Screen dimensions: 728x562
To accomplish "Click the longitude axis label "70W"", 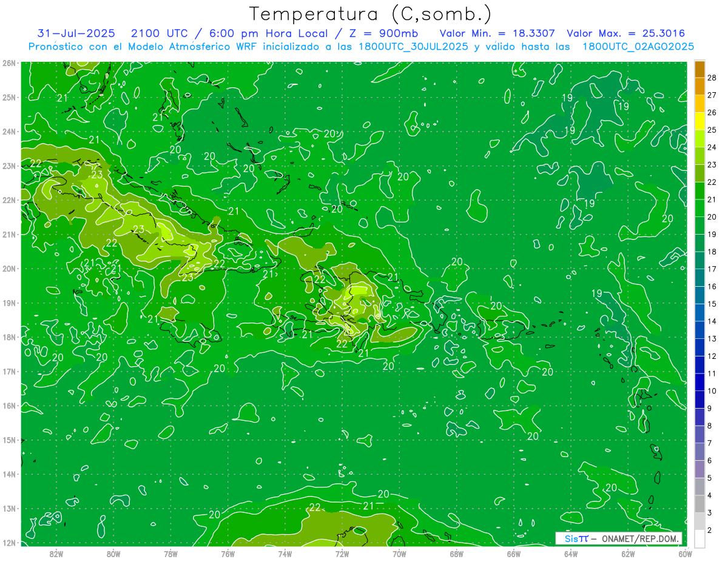I will (399, 554).
